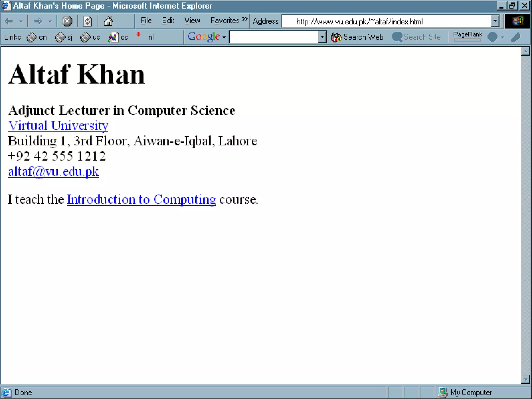Click the Refresh page icon

pyautogui.click(x=87, y=21)
